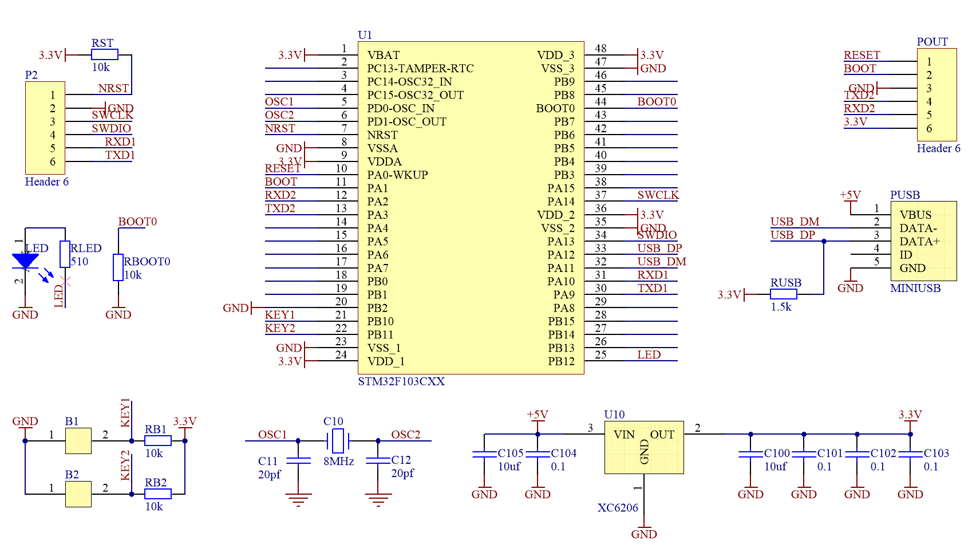Click the U1 designator label
This screenshot has height=560, width=980.
point(365,36)
